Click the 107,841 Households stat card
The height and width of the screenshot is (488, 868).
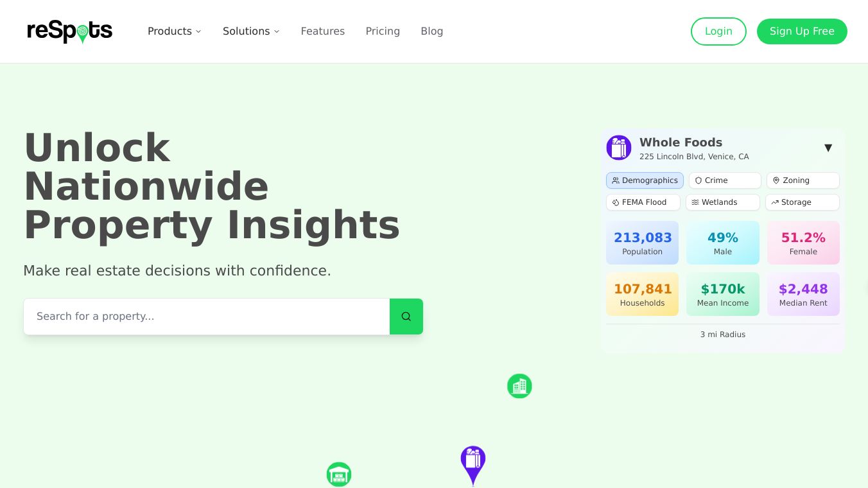point(642,294)
